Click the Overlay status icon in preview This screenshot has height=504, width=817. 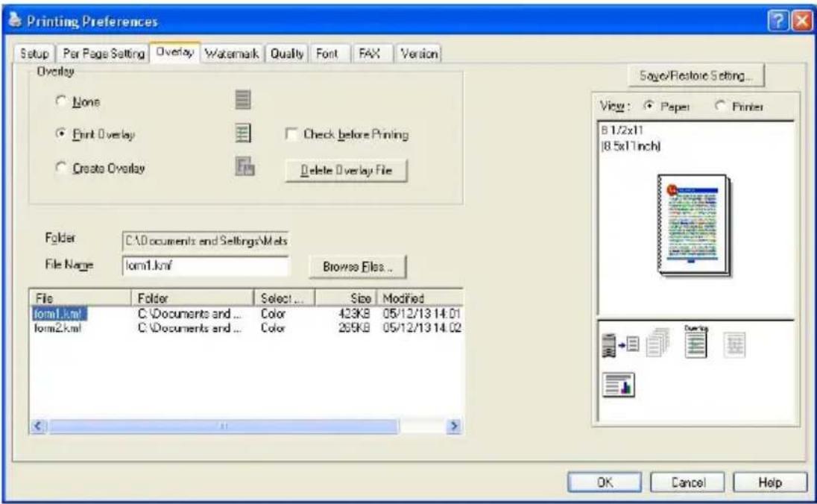point(696,341)
